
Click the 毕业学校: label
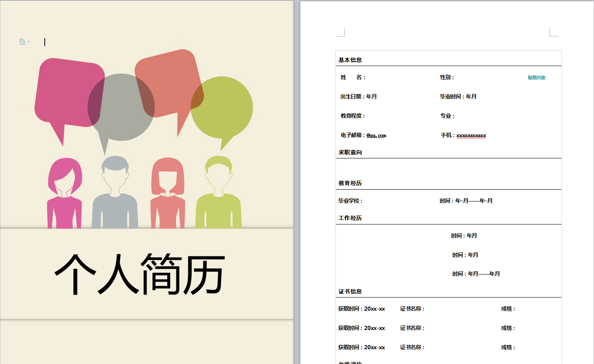pos(350,201)
